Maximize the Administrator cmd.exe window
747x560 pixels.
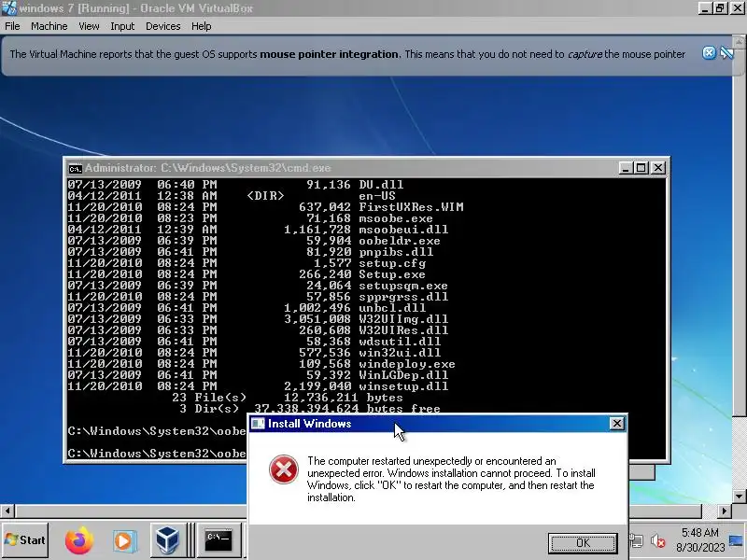[x=641, y=168]
